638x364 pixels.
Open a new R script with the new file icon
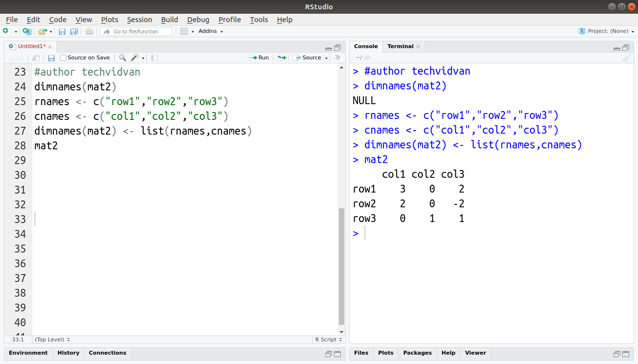coord(6,30)
